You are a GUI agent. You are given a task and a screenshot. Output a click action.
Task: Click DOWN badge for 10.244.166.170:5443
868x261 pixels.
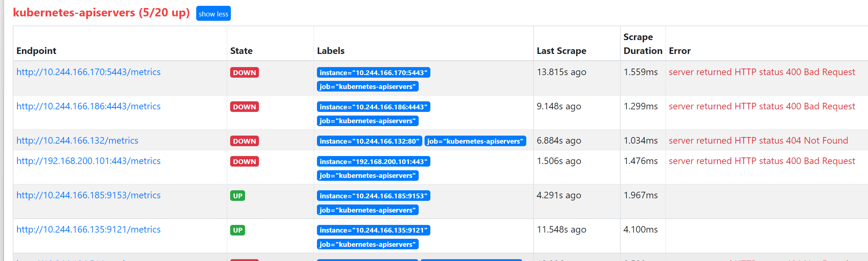(x=244, y=73)
